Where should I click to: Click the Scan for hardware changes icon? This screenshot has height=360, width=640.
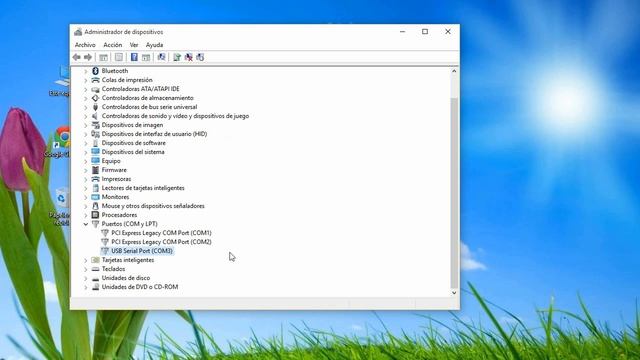tap(161, 57)
